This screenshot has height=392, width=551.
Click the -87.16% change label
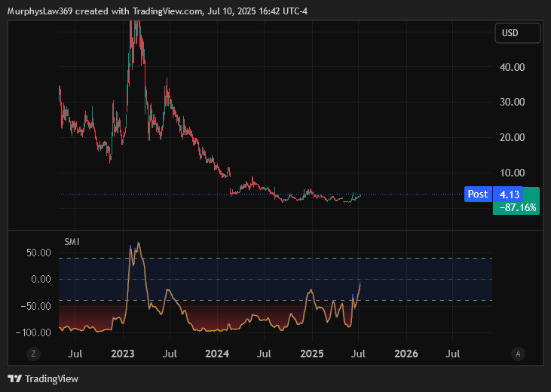pyautogui.click(x=518, y=208)
